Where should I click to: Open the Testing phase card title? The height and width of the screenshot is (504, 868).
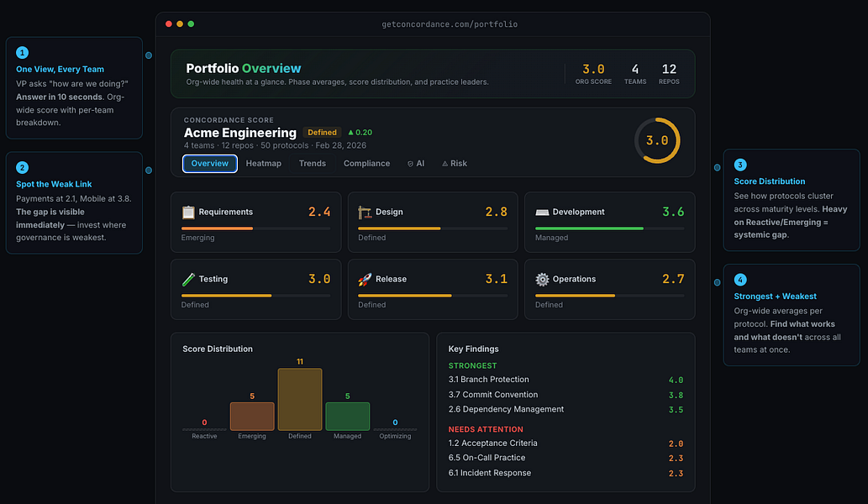213,279
